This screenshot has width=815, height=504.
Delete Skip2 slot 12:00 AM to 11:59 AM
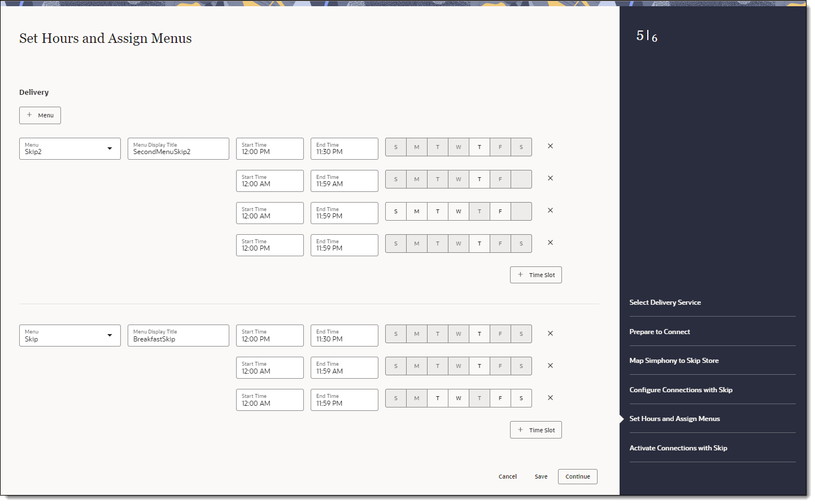click(550, 178)
